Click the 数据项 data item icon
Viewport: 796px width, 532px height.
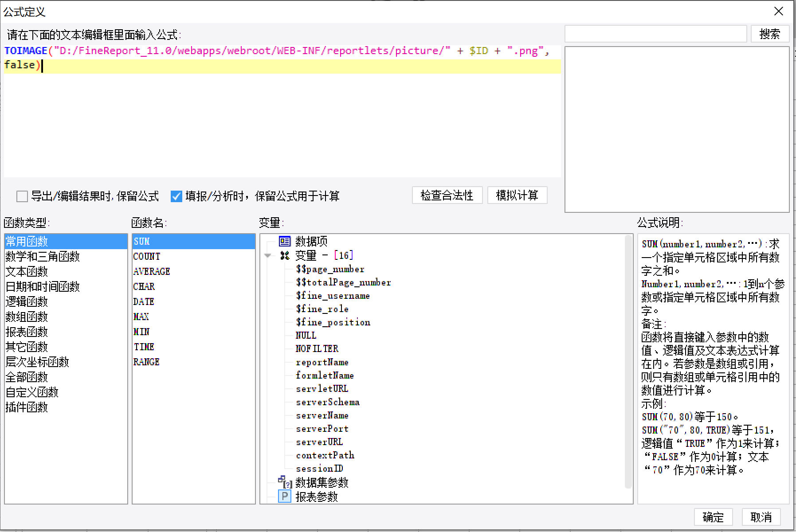click(285, 241)
